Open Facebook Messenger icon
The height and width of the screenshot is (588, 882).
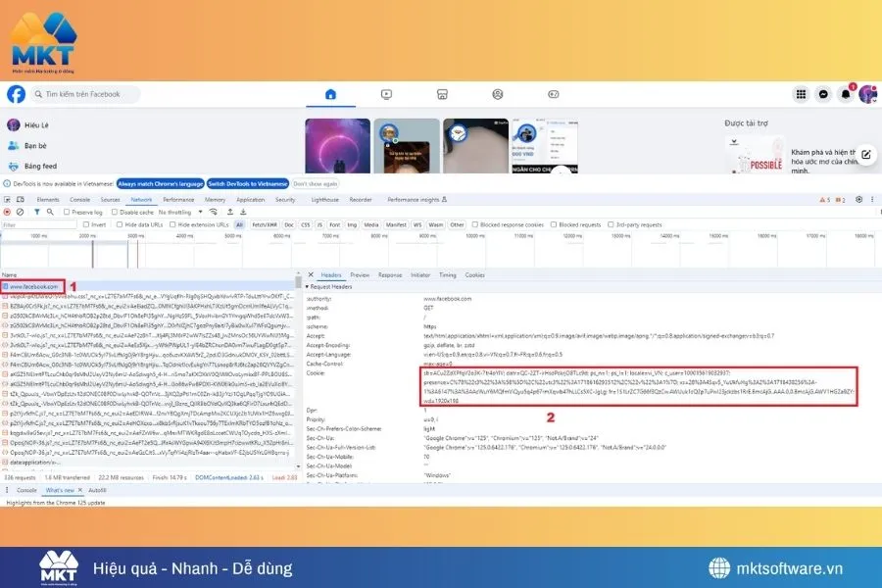822,94
